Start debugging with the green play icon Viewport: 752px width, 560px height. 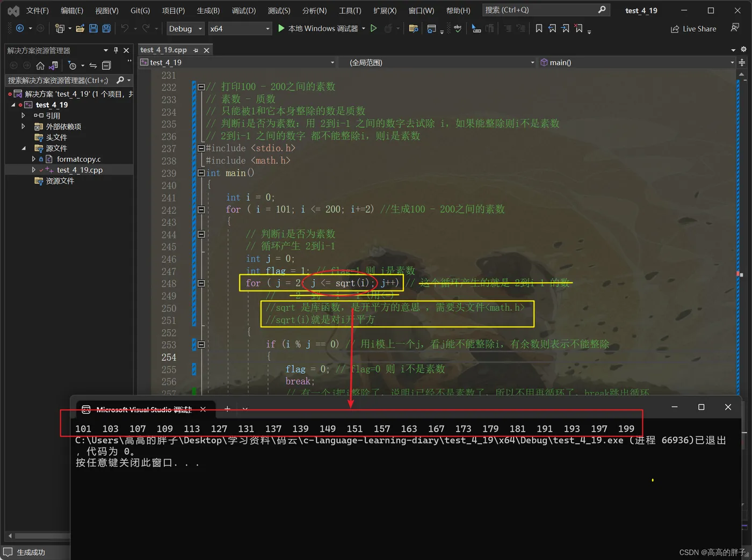[x=281, y=28]
